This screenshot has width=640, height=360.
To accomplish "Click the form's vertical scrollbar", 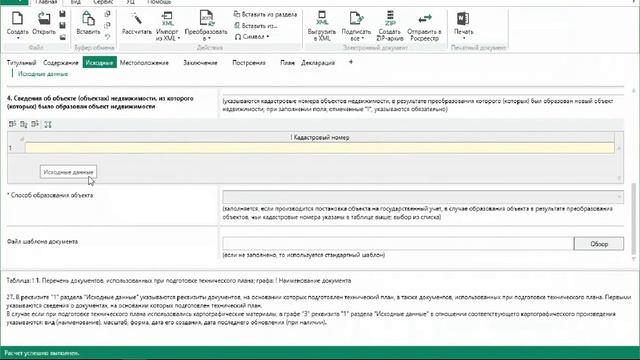I will click(634, 219).
